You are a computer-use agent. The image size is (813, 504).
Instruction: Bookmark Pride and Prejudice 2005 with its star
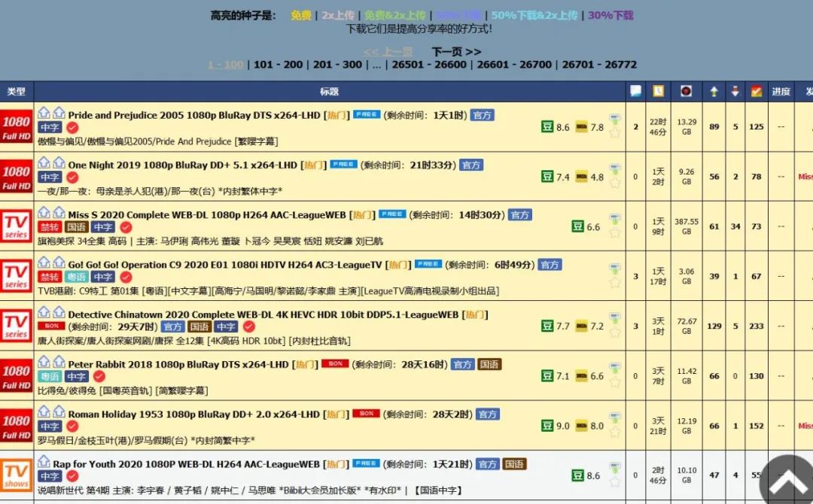615,133
